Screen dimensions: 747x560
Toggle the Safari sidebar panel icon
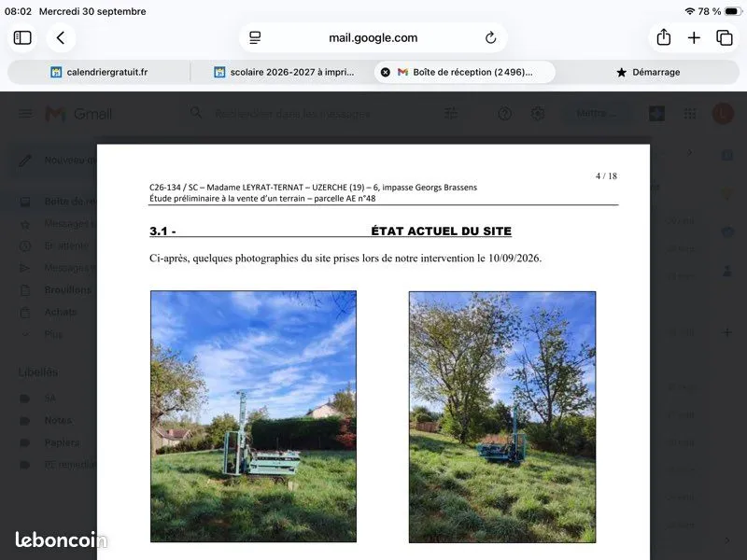22,37
